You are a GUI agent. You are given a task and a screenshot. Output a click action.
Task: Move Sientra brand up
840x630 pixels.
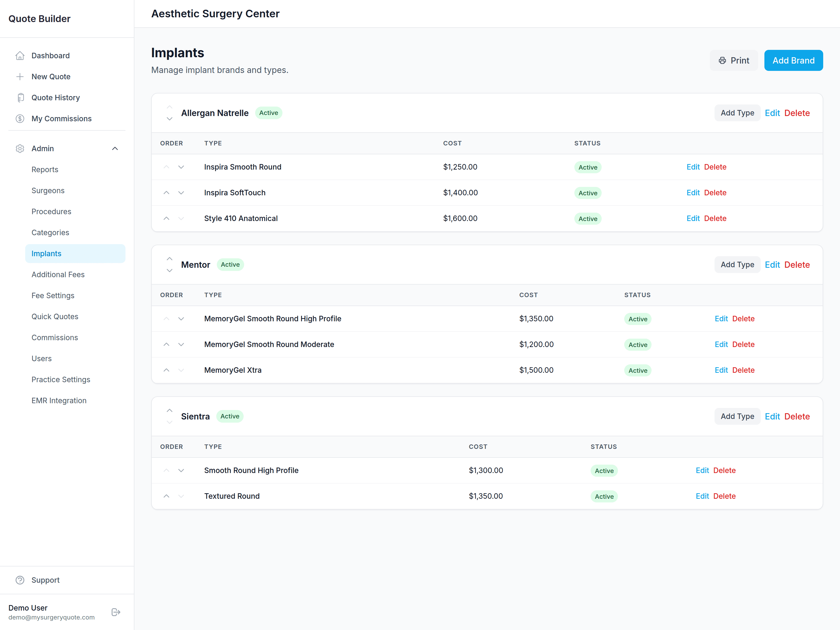(169, 411)
